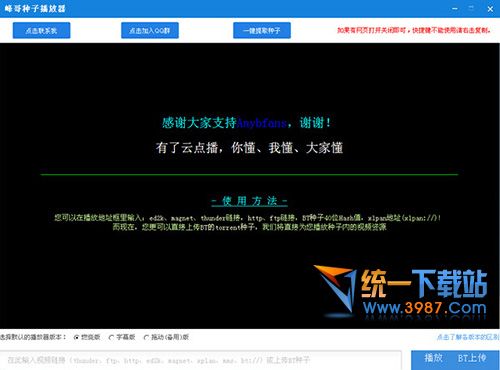
Task: Click the BT上传 upload button
Action: click(x=472, y=358)
